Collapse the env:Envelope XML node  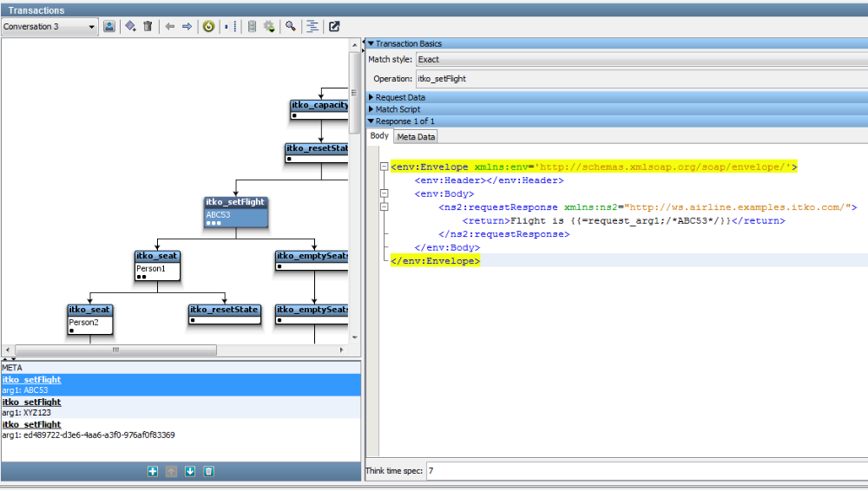[x=385, y=167]
